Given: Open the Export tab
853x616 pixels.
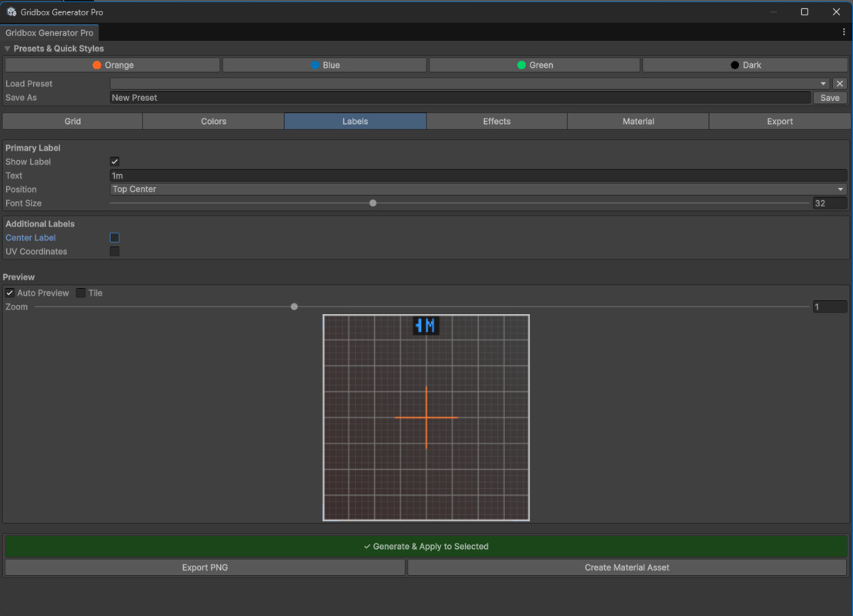Looking at the screenshot, I should (779, 121).
